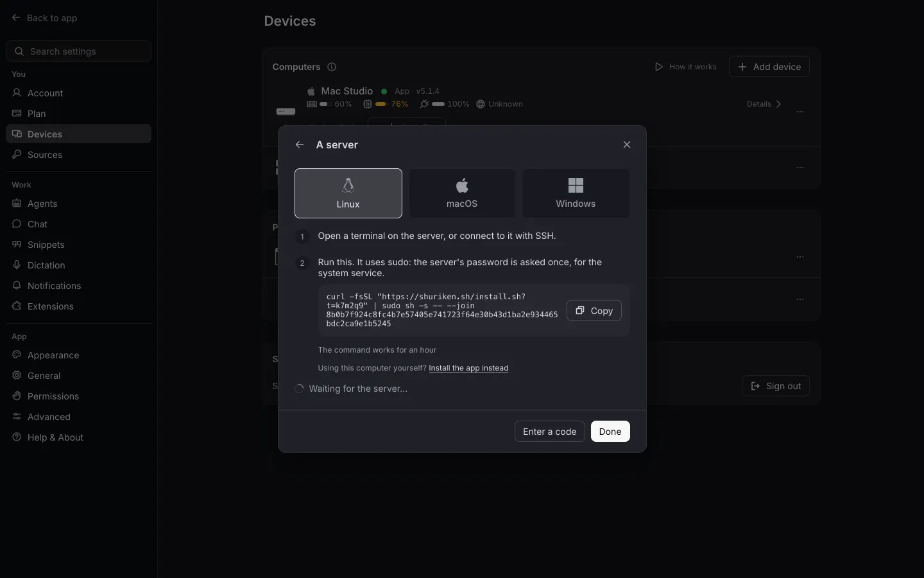924x578 pixels.
Task: Click the install command text
Action: pyautogui.click(x=442, y=310)
